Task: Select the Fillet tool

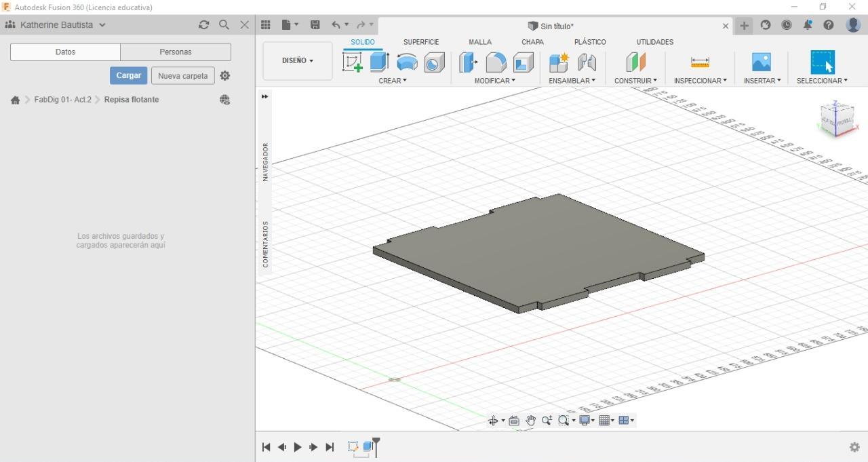Action: point(496,62)
